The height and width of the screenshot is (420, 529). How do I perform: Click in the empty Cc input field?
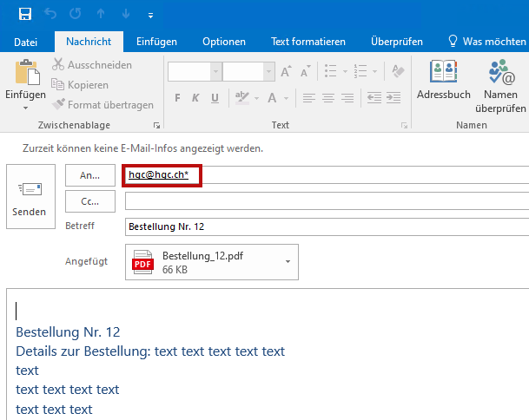327,201
